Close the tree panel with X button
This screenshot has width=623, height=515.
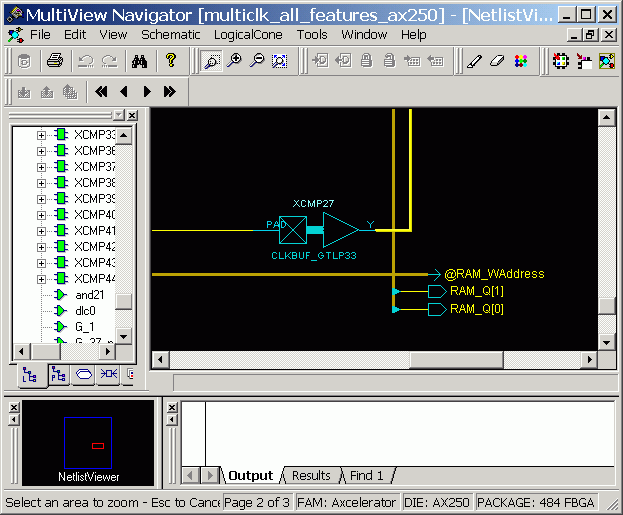[x=132, y=115]
